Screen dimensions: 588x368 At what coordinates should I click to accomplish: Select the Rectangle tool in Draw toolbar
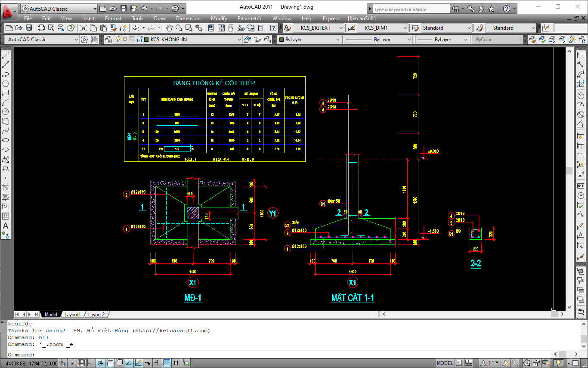point(6,93)
